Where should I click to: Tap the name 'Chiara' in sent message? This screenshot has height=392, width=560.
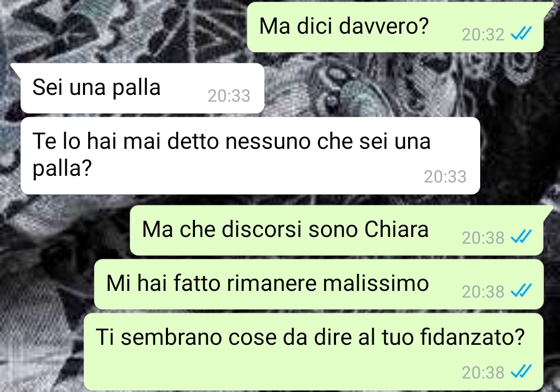click(x=396, y=229)
